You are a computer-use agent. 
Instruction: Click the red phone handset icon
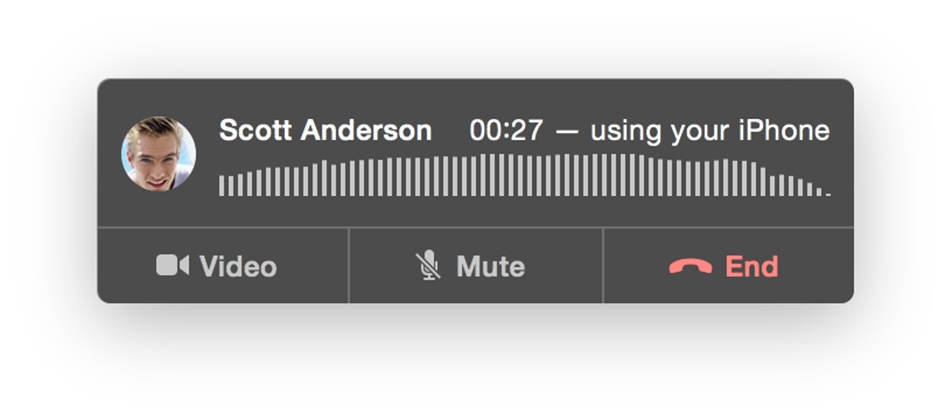click(x=690, y=266)
